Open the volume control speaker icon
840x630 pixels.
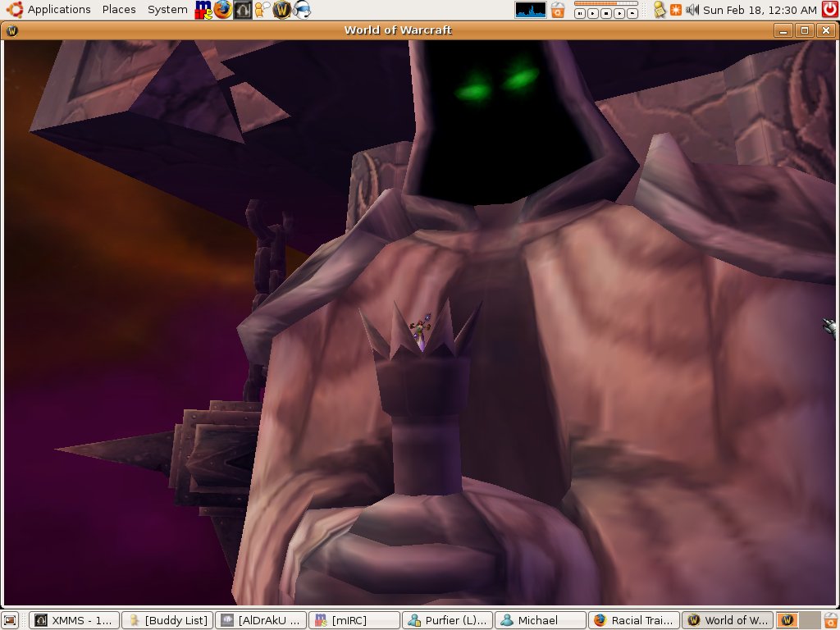pos(692,10)
